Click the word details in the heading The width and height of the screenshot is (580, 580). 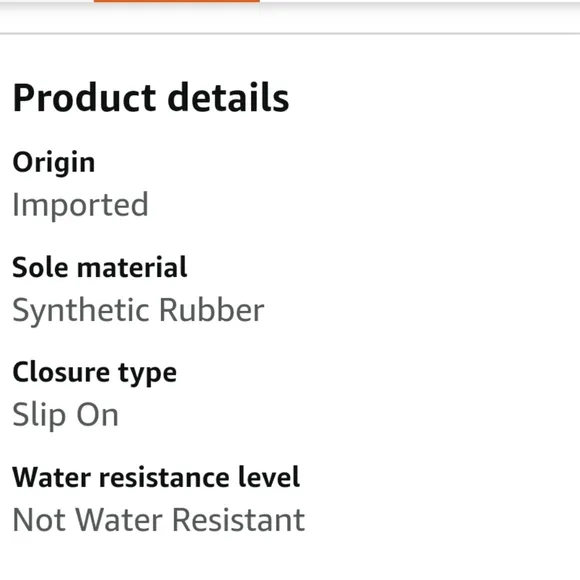tap(228, 97)
